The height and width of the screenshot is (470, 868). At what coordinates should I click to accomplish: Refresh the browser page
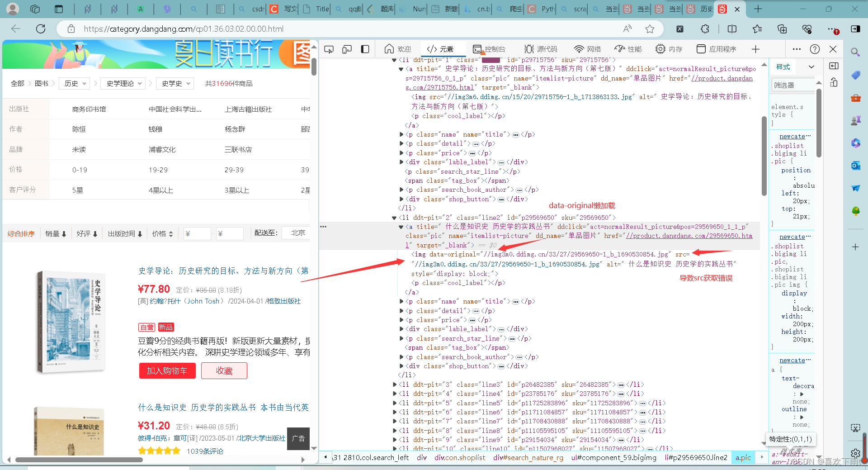[x=41, y=29]
